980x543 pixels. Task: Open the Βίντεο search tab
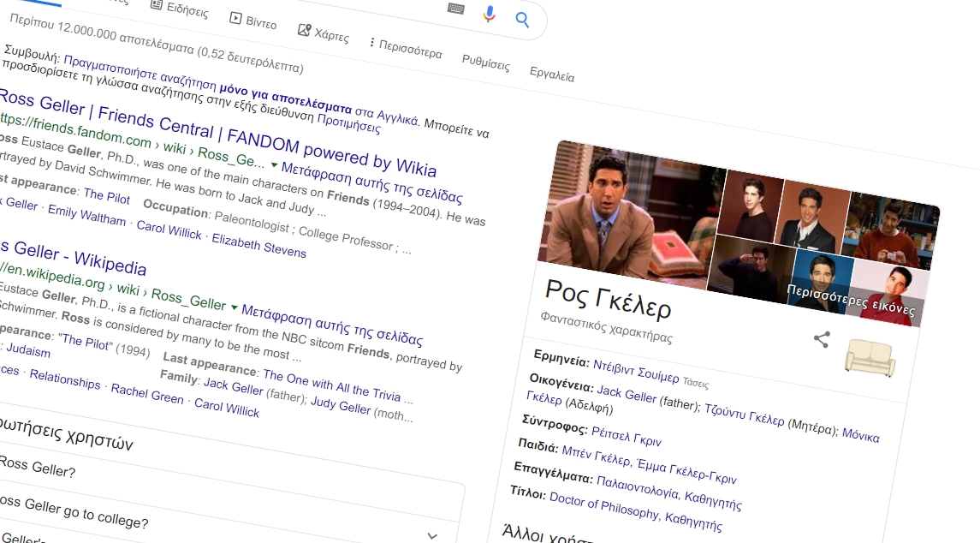click(252, 21)
